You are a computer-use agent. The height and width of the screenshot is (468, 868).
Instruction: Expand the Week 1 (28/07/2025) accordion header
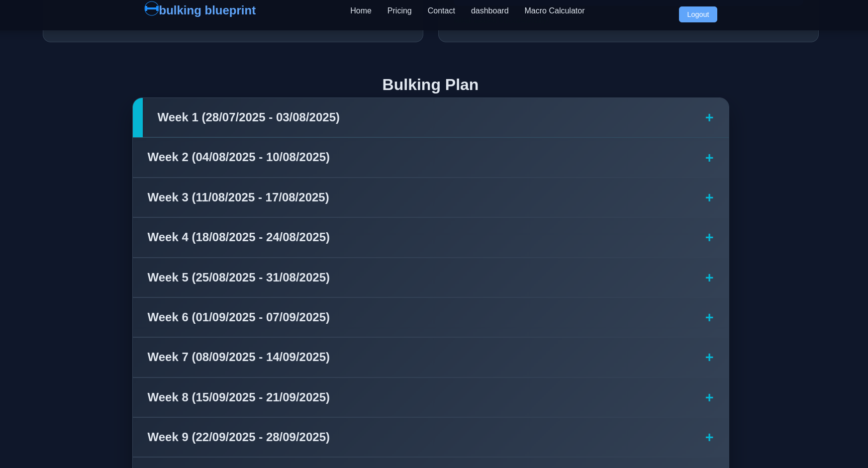248,117
